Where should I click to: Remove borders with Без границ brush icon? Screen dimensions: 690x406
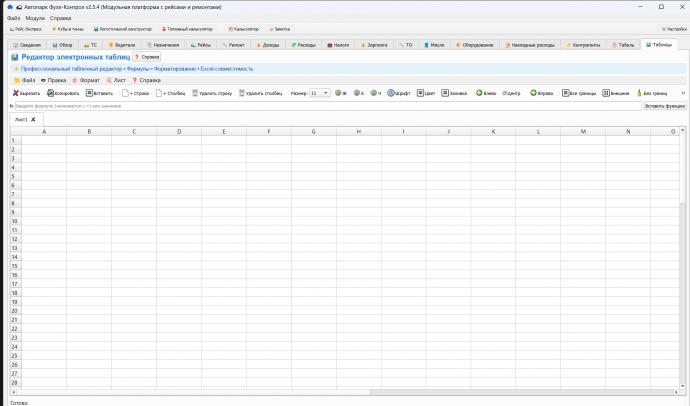[639, 93]
